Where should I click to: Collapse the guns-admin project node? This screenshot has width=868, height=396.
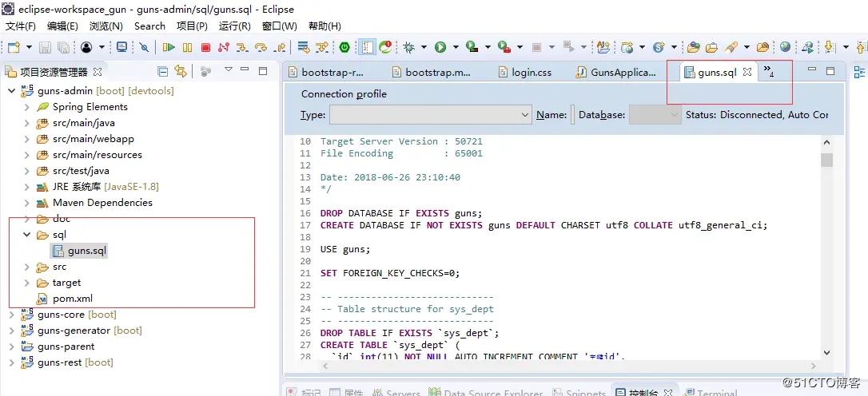(12, 91)
